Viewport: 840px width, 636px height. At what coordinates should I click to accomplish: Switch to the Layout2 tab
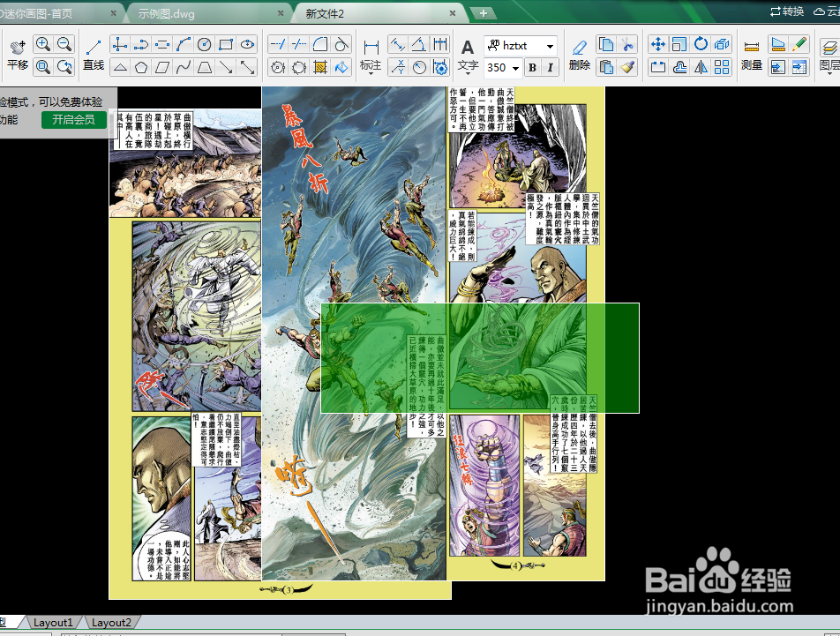(x=111, y=623)
